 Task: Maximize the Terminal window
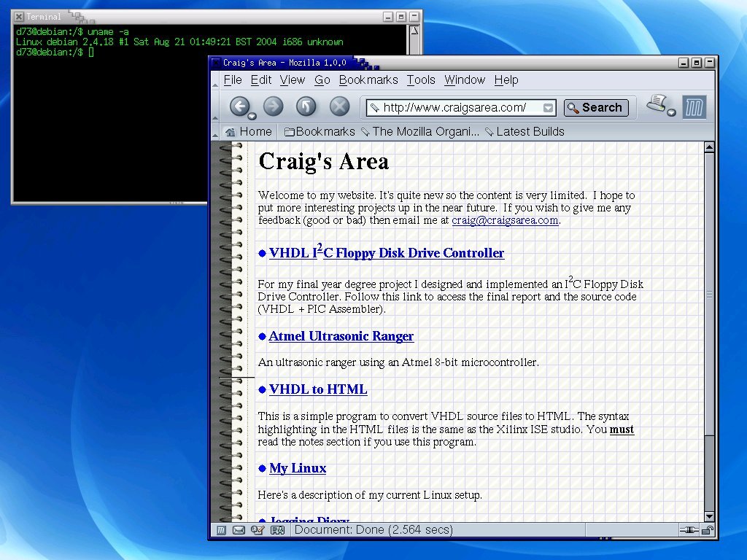[x=401, y=17]
